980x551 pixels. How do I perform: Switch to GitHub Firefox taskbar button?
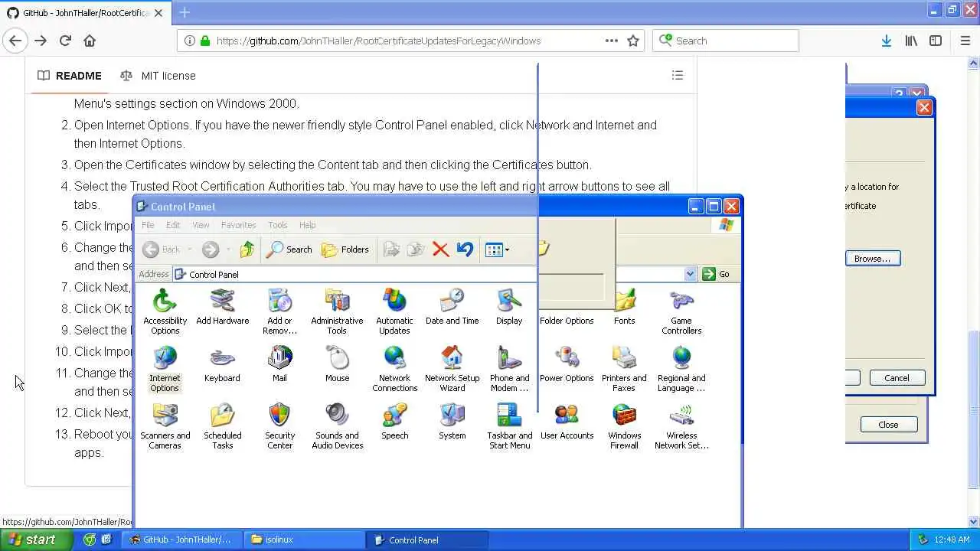coord(182,540)
